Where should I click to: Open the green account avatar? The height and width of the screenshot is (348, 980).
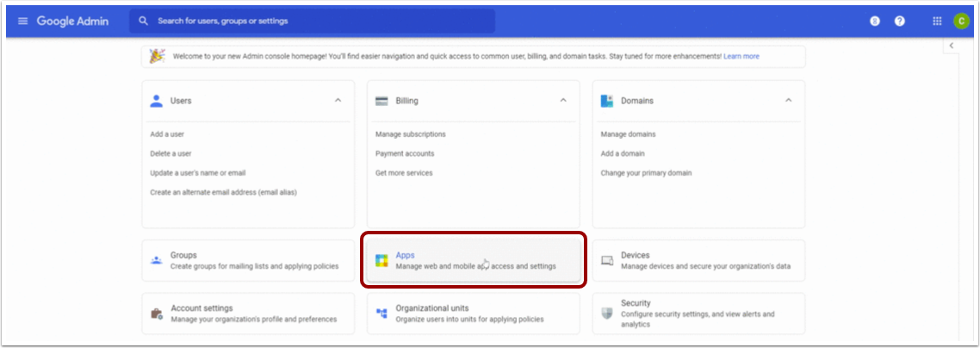click(961, 22)
